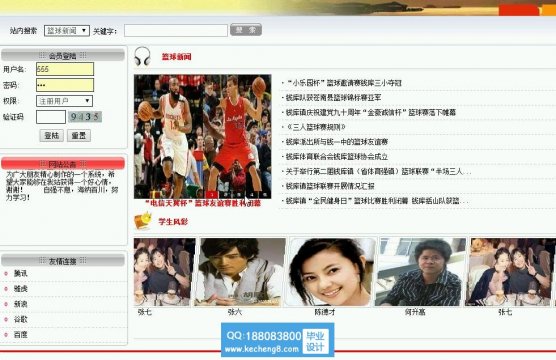
Task: Focus the 关键字 keyword input field
Action: pos(176,31)
